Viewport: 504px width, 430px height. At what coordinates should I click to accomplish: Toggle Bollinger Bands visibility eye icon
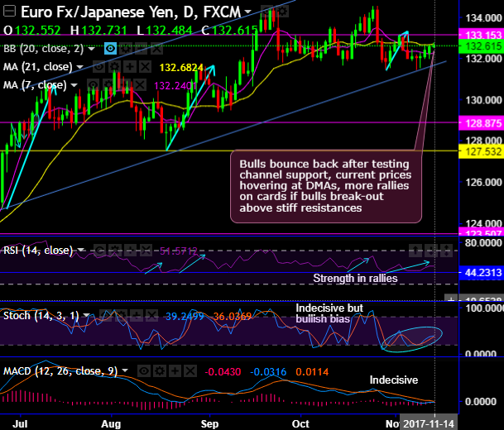pos(110,49)
